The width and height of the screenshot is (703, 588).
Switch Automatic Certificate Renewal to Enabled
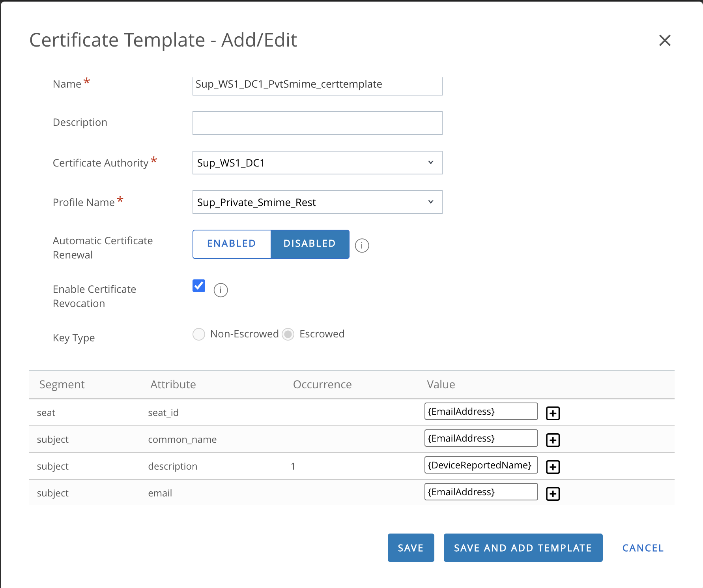[x=232, y=244]
